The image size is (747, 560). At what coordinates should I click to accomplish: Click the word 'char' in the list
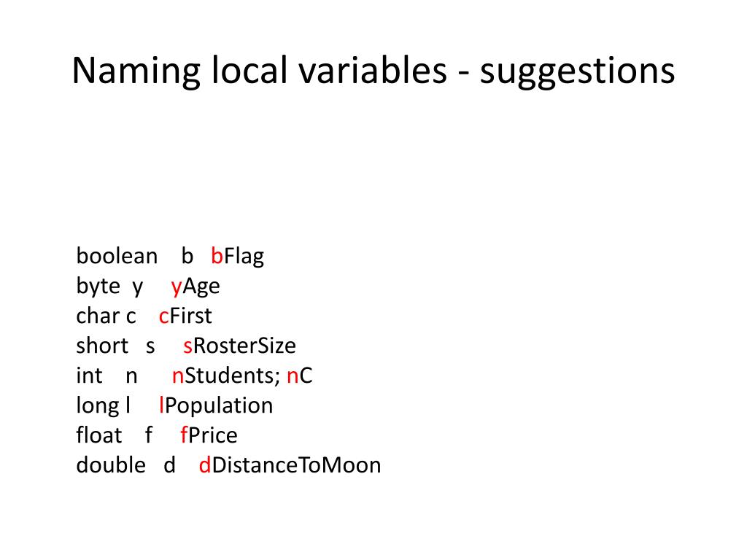98,316
